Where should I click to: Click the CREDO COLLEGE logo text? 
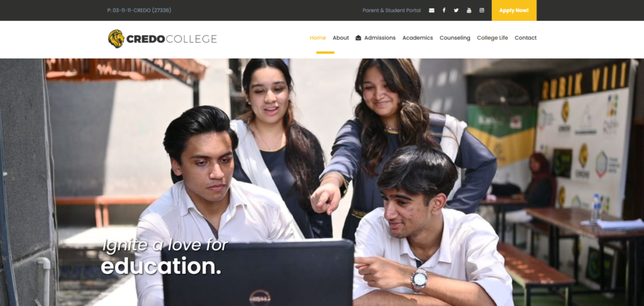point(172,39)
